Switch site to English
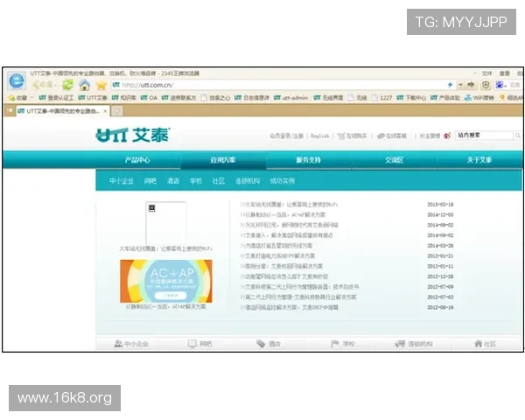This screenshot has height=420, width=525. pyautogui.click(x=319, y=136)
